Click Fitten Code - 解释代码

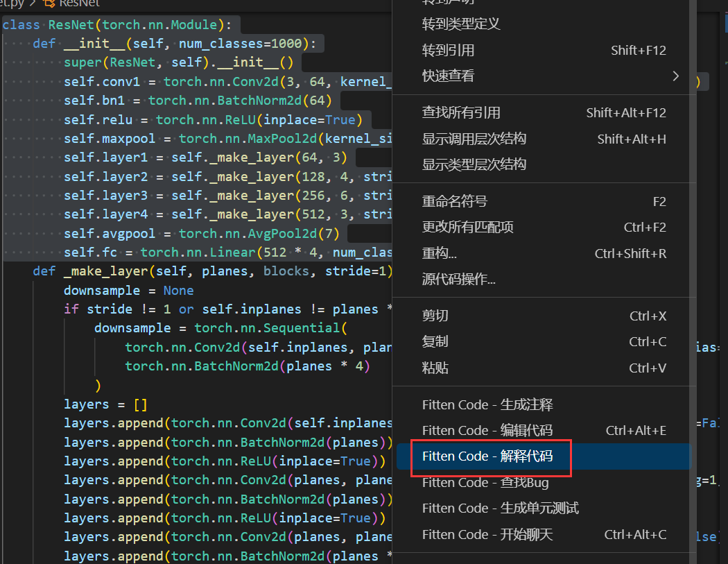click(487, 456)
